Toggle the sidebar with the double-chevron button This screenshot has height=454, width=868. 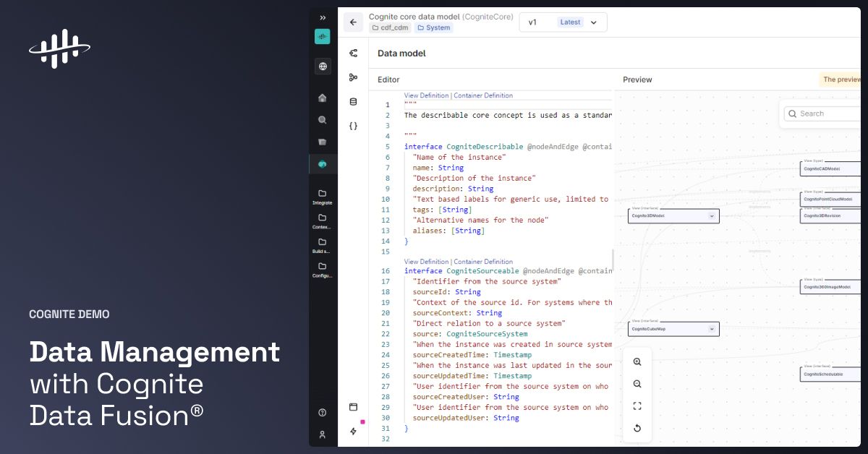tap(322, 17)
